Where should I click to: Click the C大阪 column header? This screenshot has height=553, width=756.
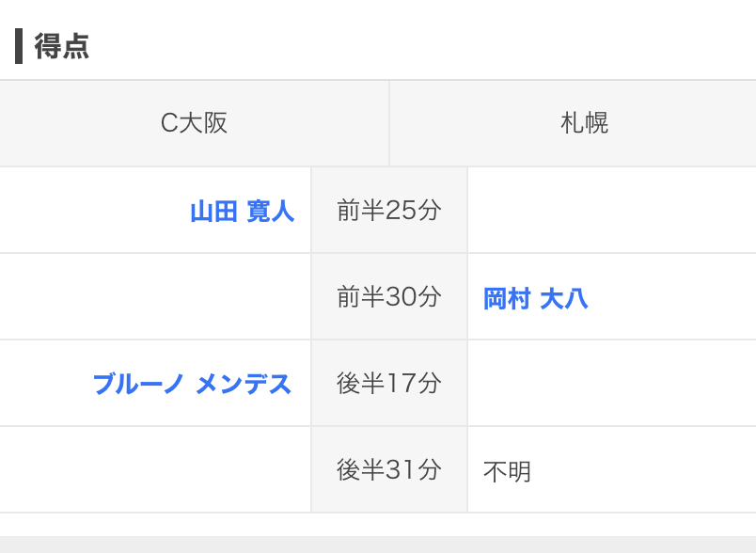coord(194,123)
